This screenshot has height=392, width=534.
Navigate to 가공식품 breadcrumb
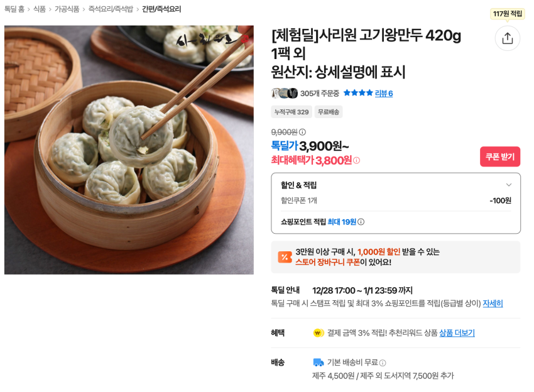[x=67, y=9]
